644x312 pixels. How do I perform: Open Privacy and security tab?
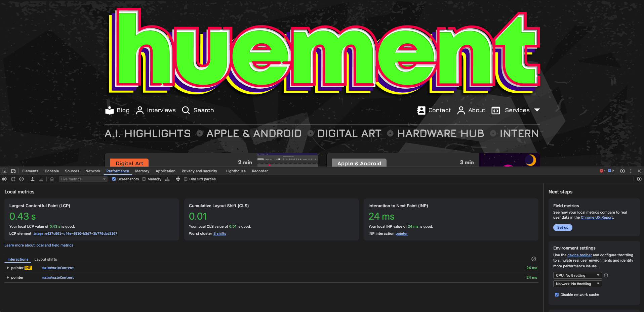pos(199,171)
